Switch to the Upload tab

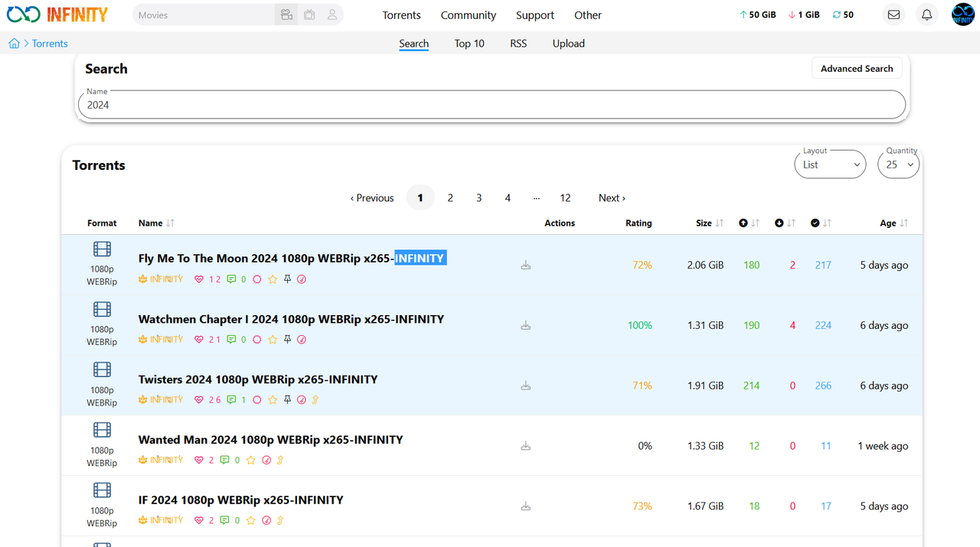click(x=569, y=44)
